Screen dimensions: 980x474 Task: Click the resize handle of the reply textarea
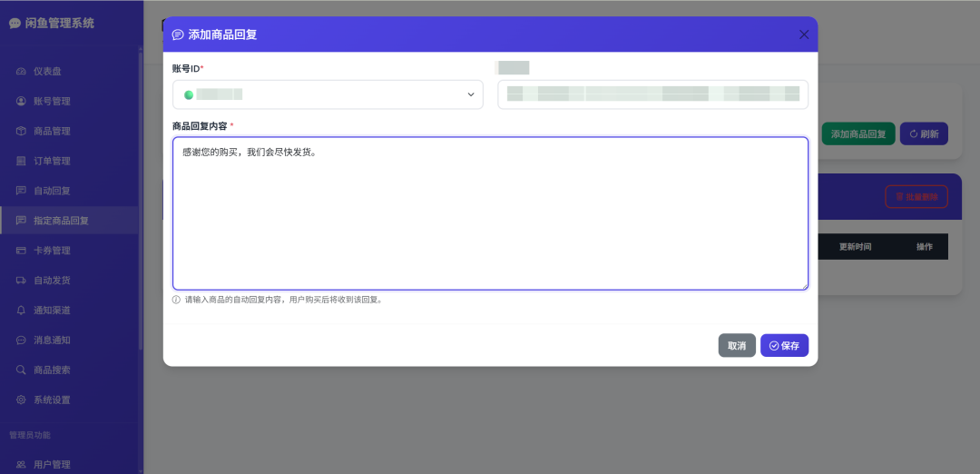click(x=804, y=286)
